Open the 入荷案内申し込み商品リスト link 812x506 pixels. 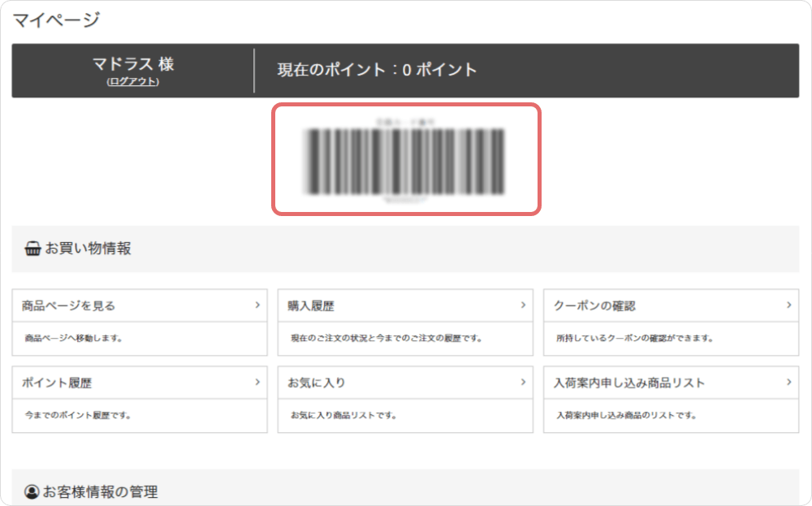(x=629, y=383)
